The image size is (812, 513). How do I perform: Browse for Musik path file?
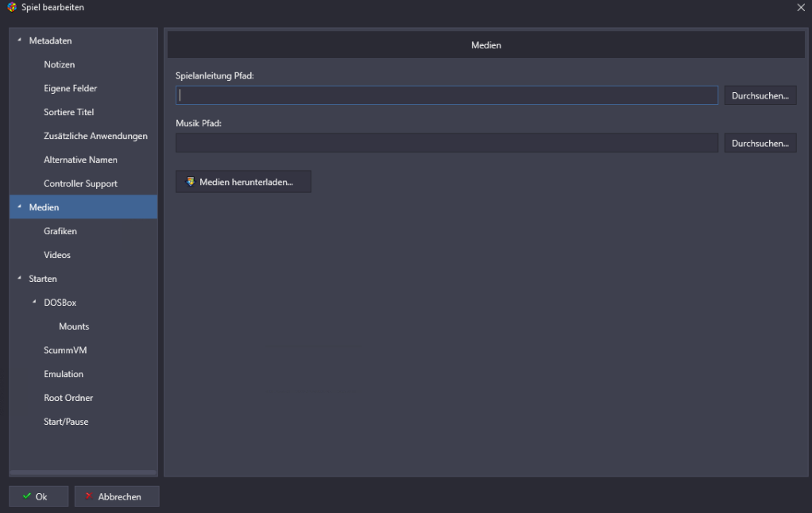tap(760, 143)
